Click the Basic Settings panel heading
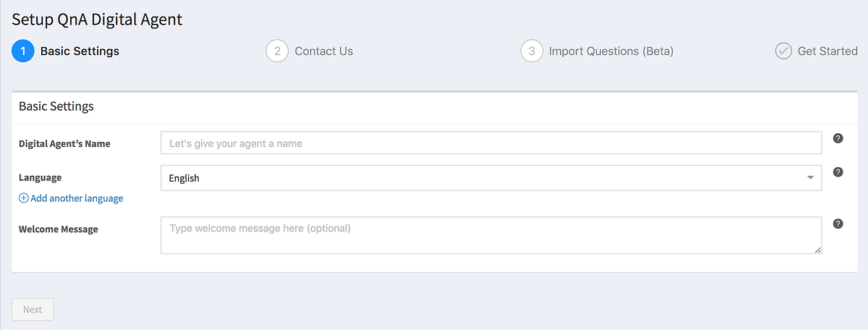 pyautogui.click(x=56, y=106)
